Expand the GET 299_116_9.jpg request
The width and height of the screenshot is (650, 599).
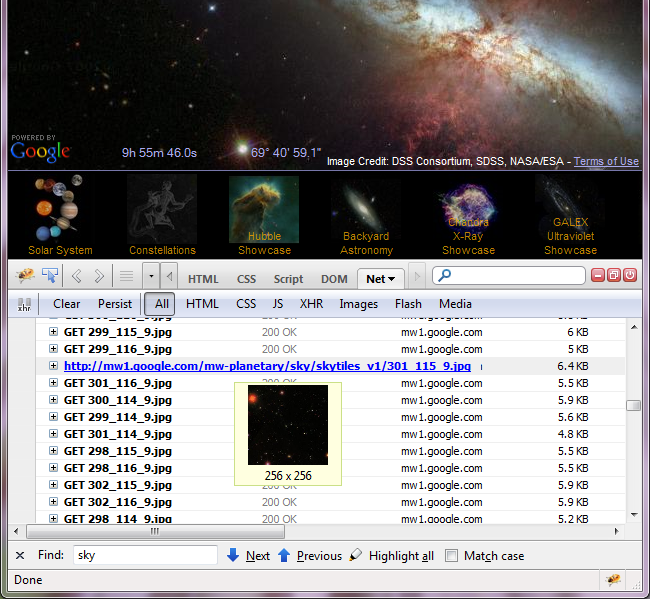coord(54,349)
